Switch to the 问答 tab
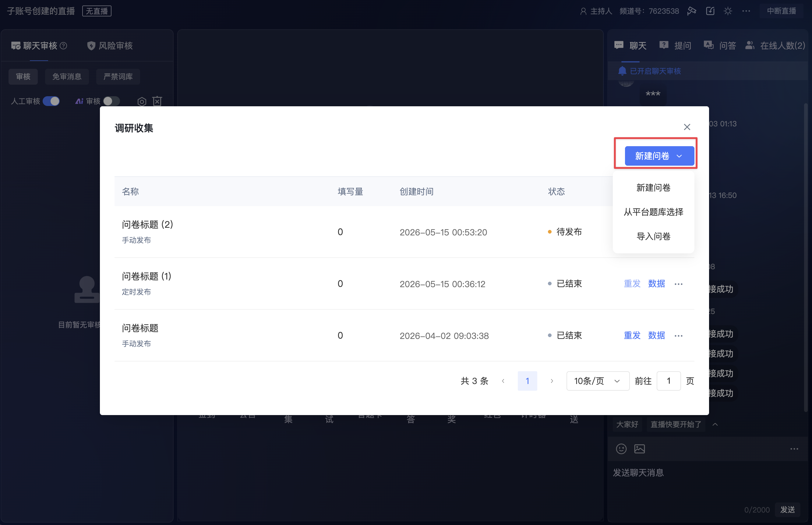This screenshot has width=812, height=525. pyautogui.click(x=720, y=45)
